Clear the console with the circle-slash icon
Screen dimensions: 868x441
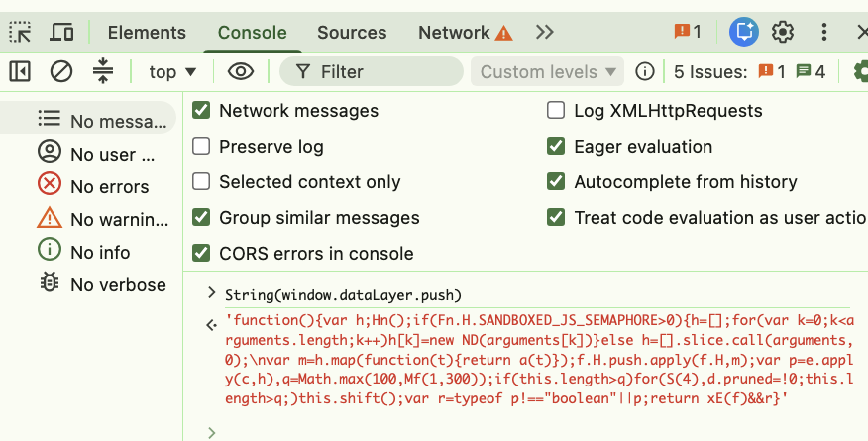[x=61, y=71]
